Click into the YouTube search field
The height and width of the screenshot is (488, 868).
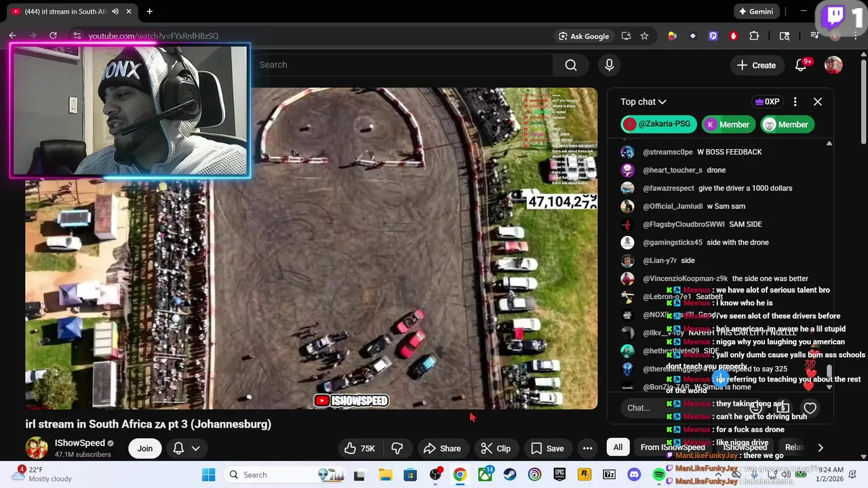(x=403, y=65)
